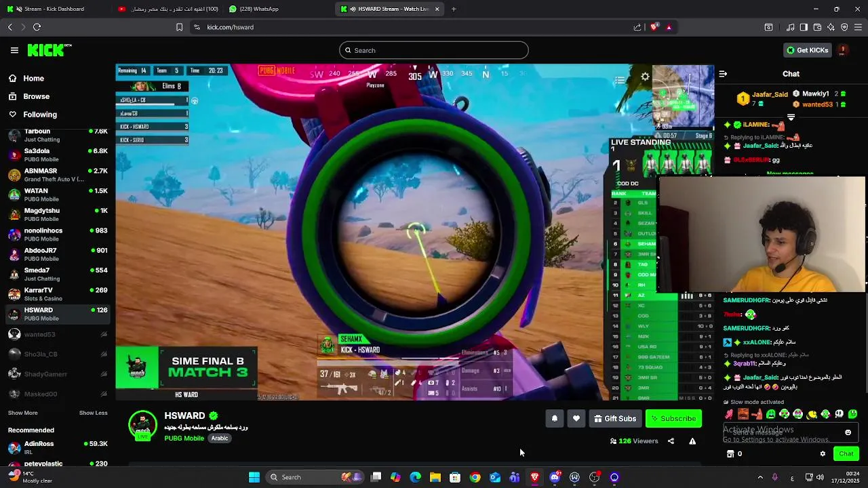Open OBS Studio from taskbar

click(595, 477)
